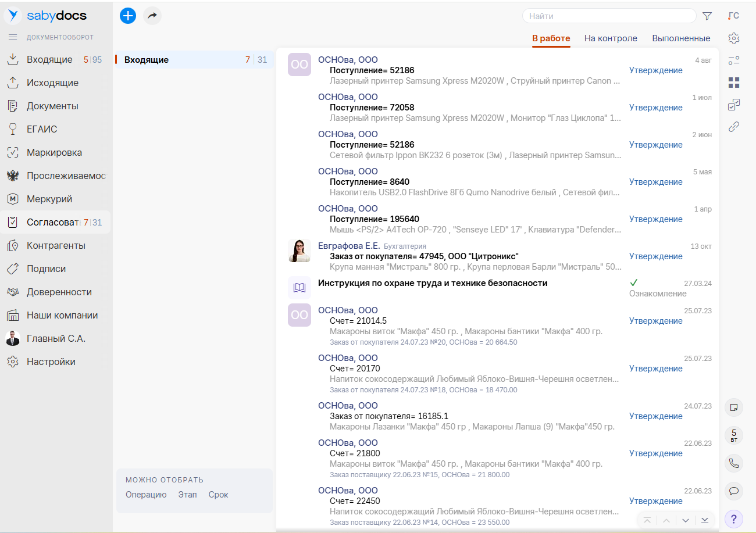
Task: Click the purple help question mark
Action: tap(734, 519)
